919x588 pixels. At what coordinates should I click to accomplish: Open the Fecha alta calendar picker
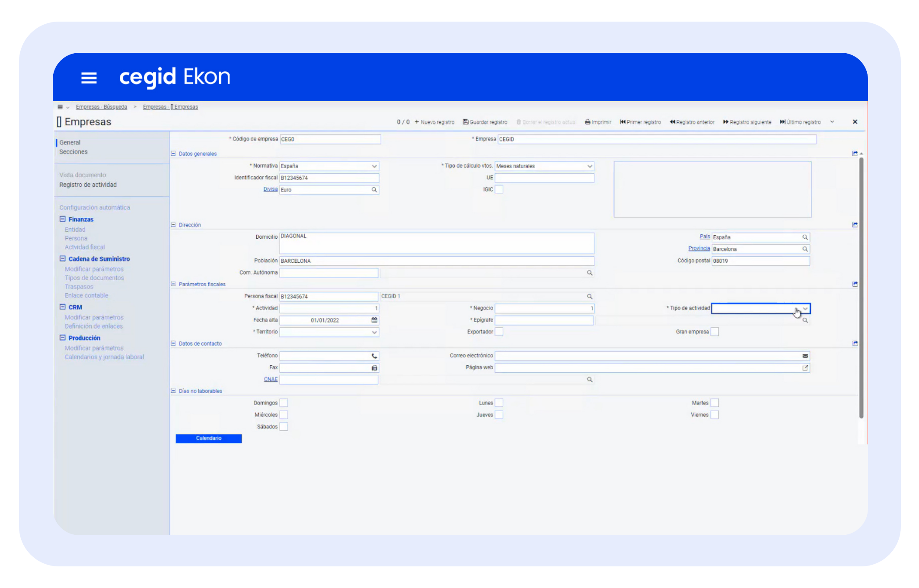[374, 320]
